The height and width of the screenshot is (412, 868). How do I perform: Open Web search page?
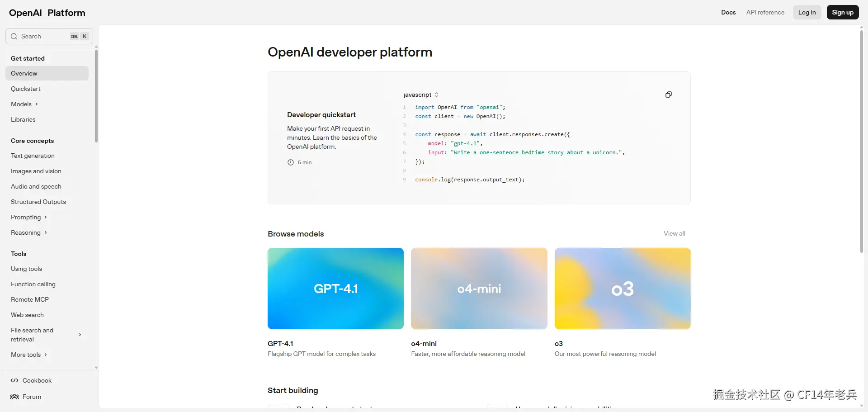pos(27,315)
